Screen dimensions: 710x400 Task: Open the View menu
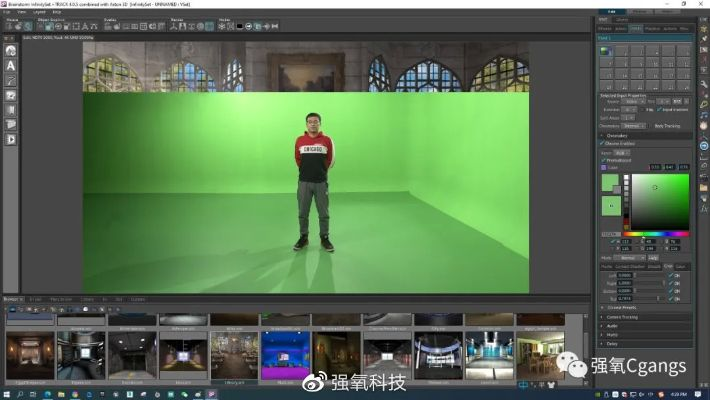coord(22,11)
